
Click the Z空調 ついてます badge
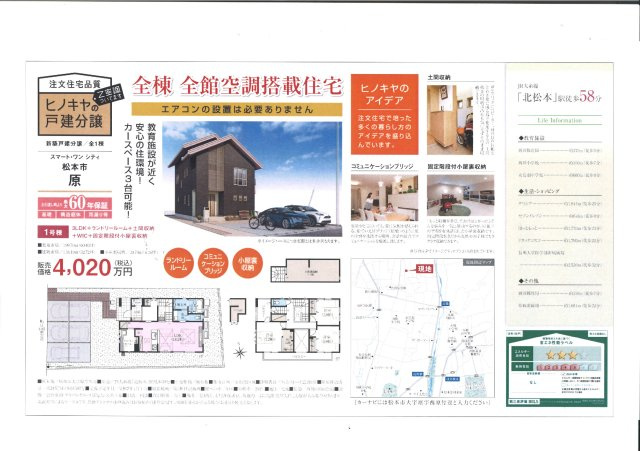coord(108,93)
